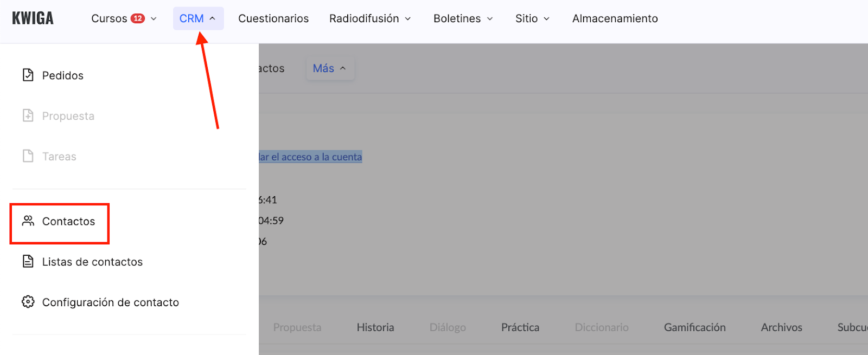Switch to the Práctica tab
The width and height of the screenshot is (868, 355).
click(x=520, y=327)
